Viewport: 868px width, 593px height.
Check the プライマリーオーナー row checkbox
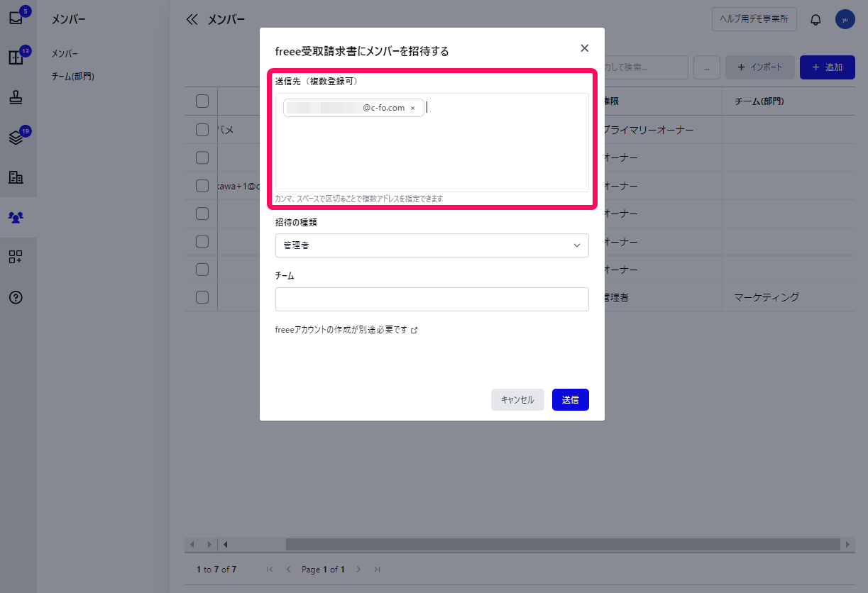tap(202, 130)
